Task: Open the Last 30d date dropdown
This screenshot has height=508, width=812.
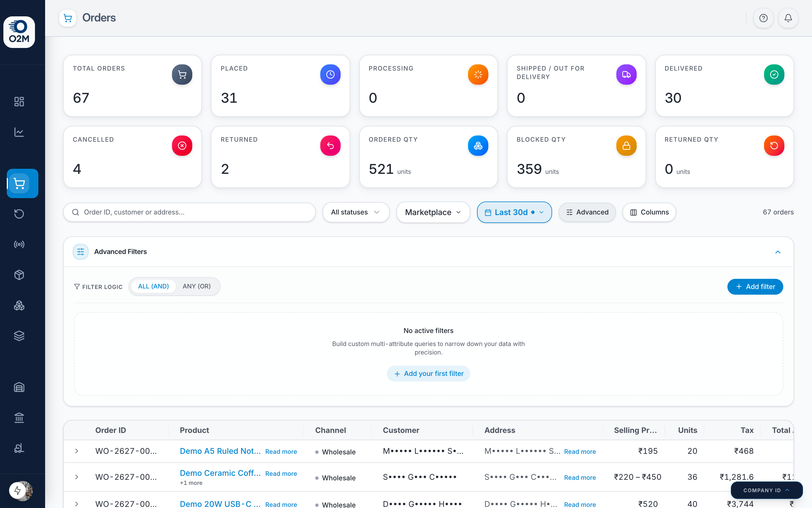Action: tap(514, 212)
